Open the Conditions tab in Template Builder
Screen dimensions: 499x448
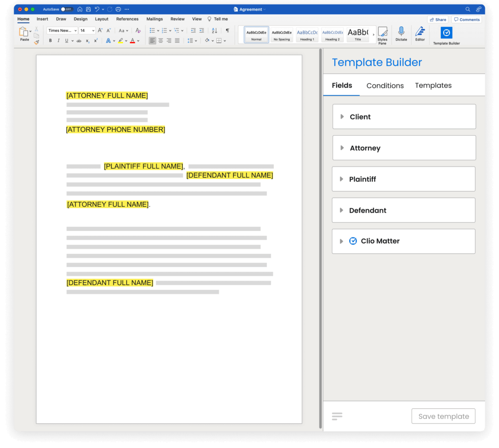click(385, 85)
